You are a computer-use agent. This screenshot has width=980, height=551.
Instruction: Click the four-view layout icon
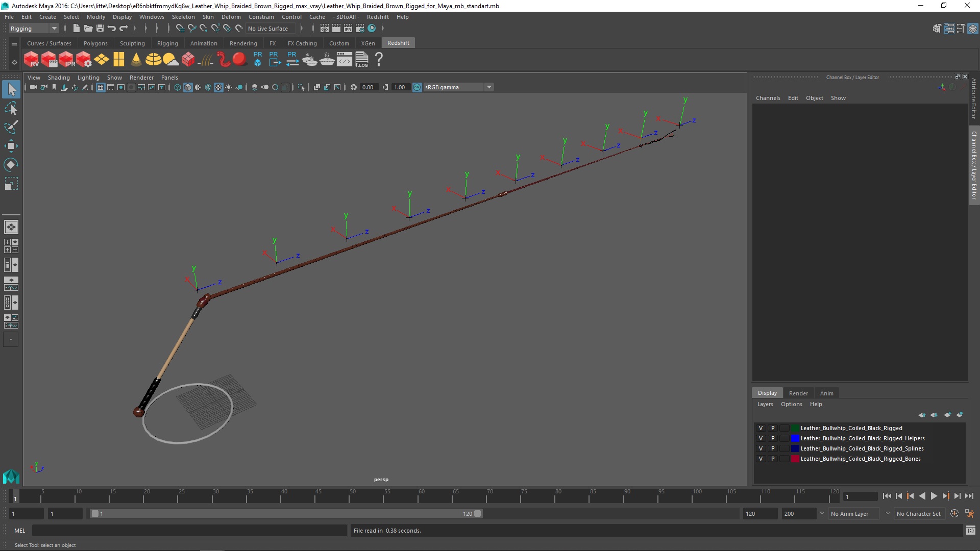(11, 246)
